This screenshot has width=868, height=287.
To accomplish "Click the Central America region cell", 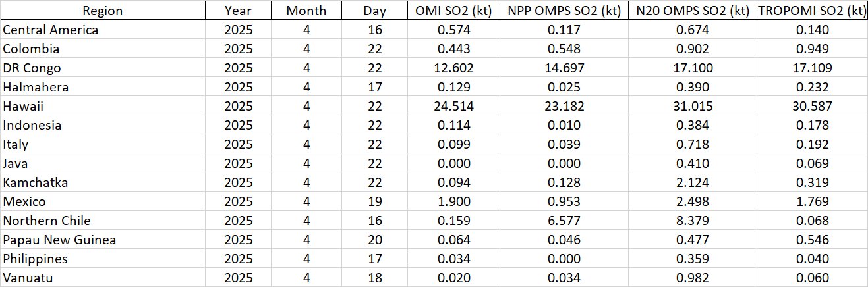I will 51,30.
